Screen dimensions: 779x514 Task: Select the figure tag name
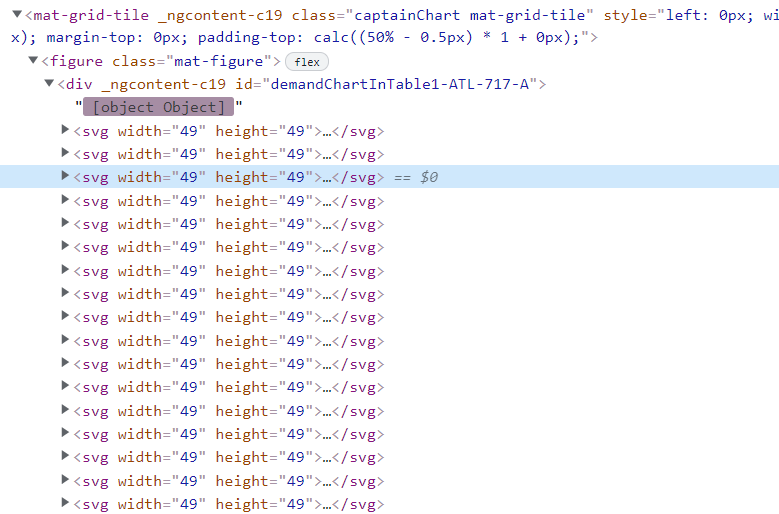[x=77, y=61]
